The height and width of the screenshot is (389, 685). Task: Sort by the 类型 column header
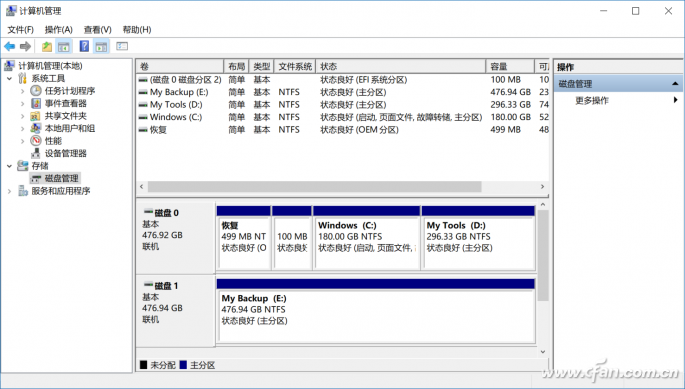[x=262, y=66]
